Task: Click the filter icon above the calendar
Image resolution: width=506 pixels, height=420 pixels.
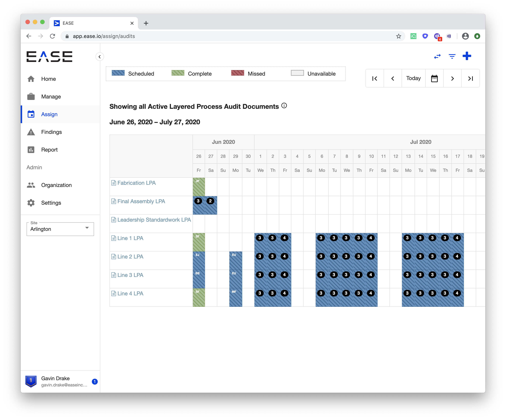Action: 452,56
